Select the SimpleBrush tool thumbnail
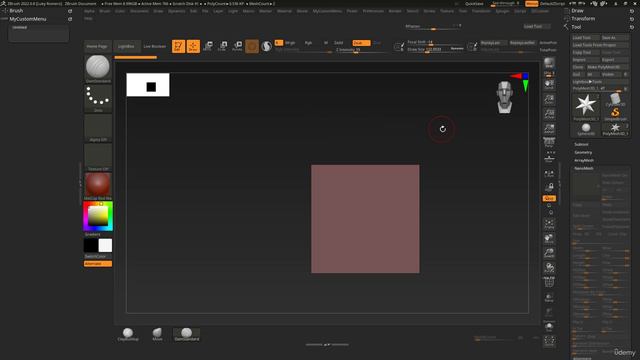This screenshot has height=360, width=640. coord(615,113)
